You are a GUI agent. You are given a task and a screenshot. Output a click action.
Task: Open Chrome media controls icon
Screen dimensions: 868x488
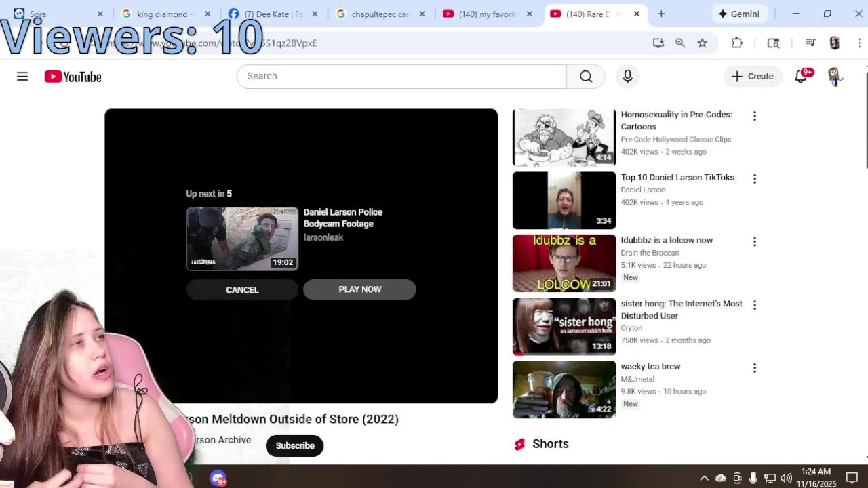[x=810, y=43]
